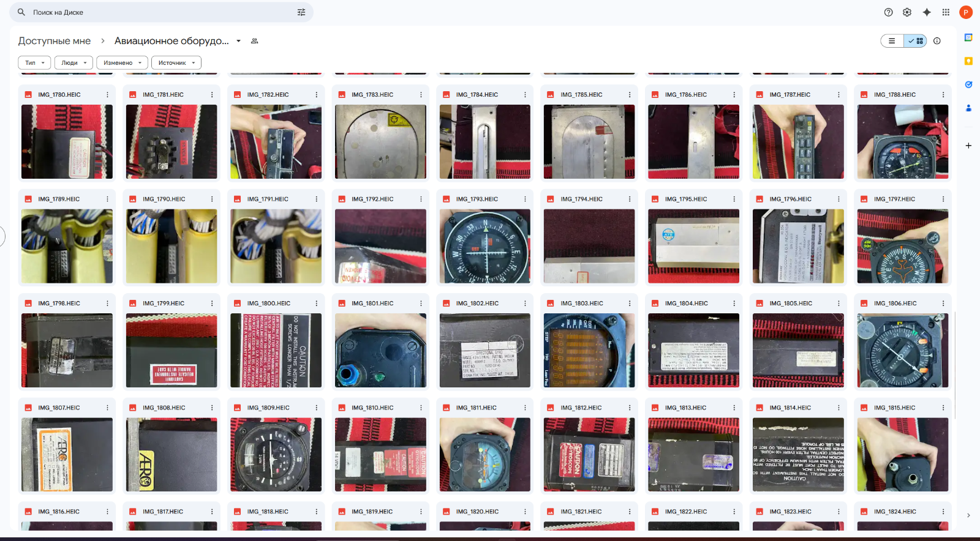Open Google Tasks in side panel
The image size is (980, 541).
[968, 84]
